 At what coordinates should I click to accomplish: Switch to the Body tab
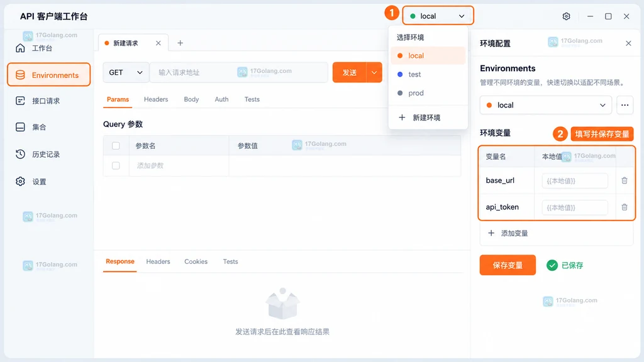click(191, 99)
